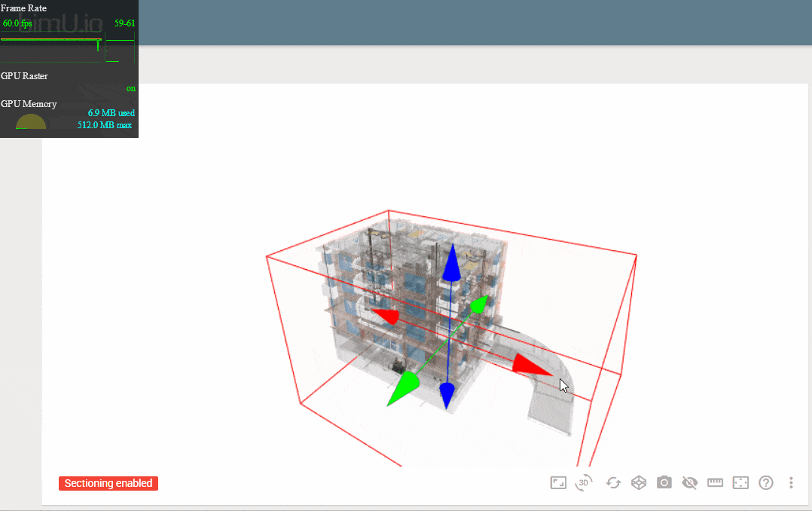Open help with the question mark icon

pyautogui.click(x=766, y=483)
